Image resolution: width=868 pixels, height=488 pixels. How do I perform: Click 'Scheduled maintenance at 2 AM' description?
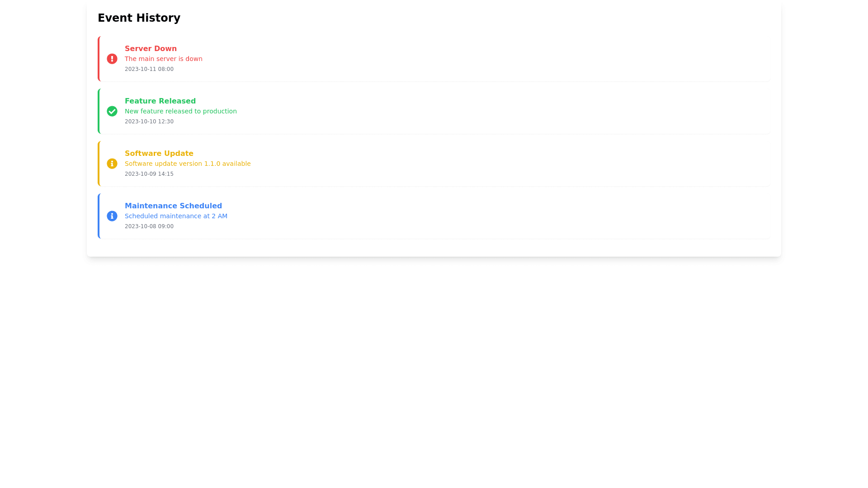[x=176, y=216]
